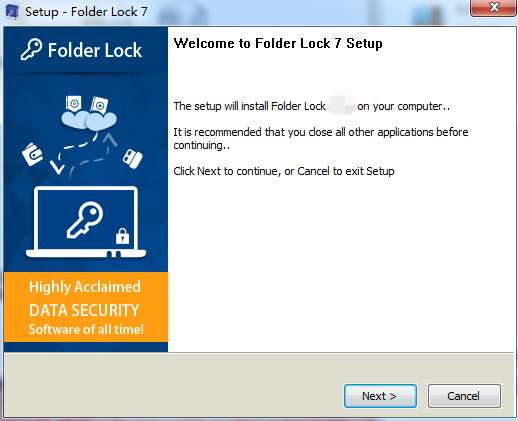518x421 pixels.
Task: Click the orange Highly Acclaimed Data Security banner
Action: coord(86,307)
